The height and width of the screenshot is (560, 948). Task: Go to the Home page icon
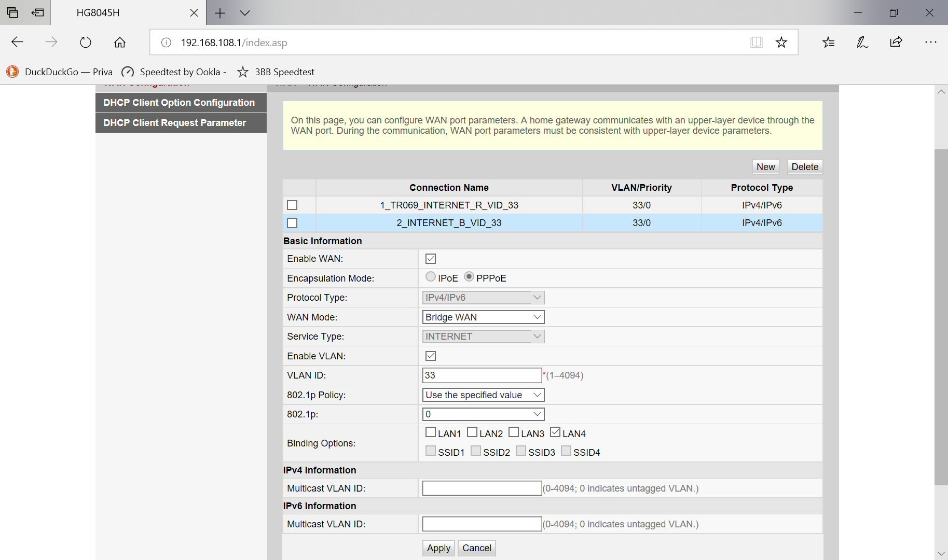pyautogui.click(x=120, y=42)
